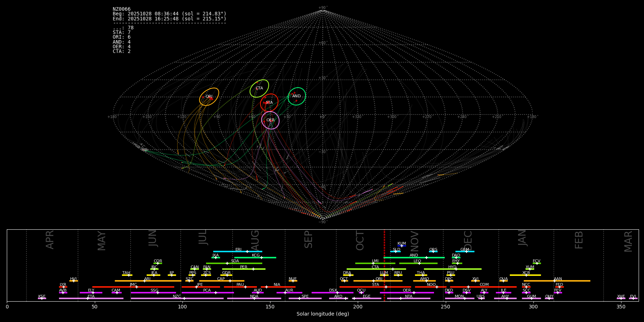Select the long orange AAN shower bar

[x=572, y=281]
